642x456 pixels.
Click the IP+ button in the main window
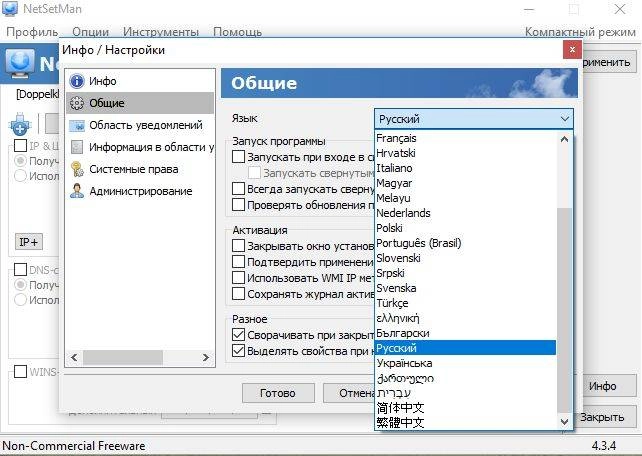29,242
